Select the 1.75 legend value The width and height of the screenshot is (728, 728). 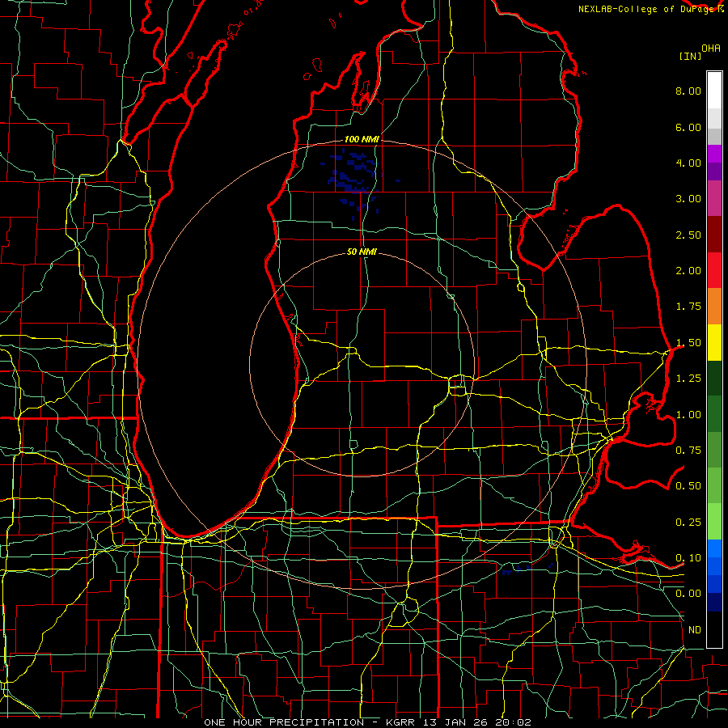pyautogui.click(x=688, y=307)
